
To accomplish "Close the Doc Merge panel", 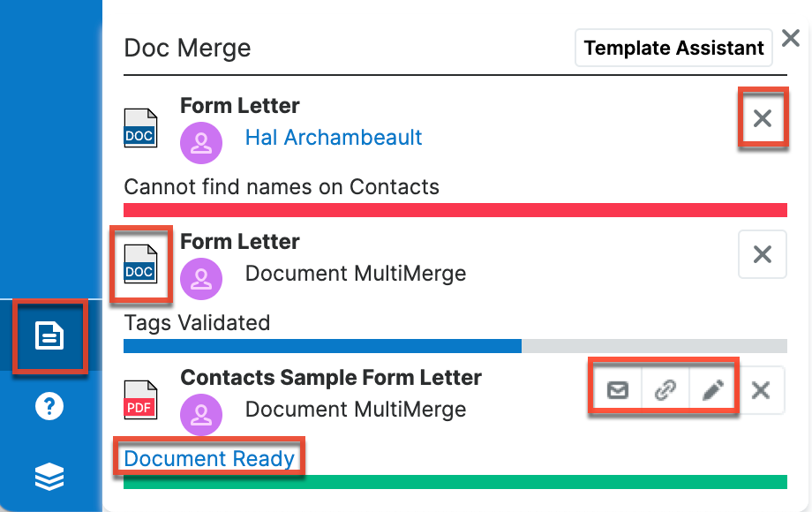I will [x=790, y=38].
